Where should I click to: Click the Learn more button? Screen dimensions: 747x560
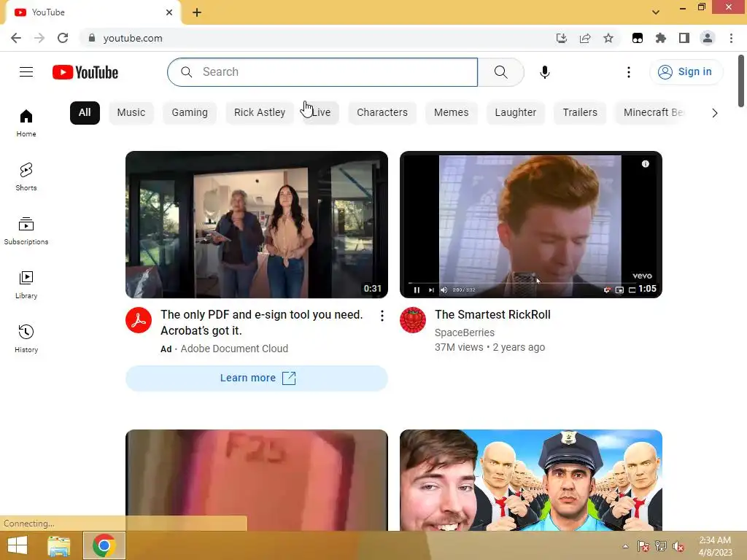pyautogui.click(x=257, y=378)
